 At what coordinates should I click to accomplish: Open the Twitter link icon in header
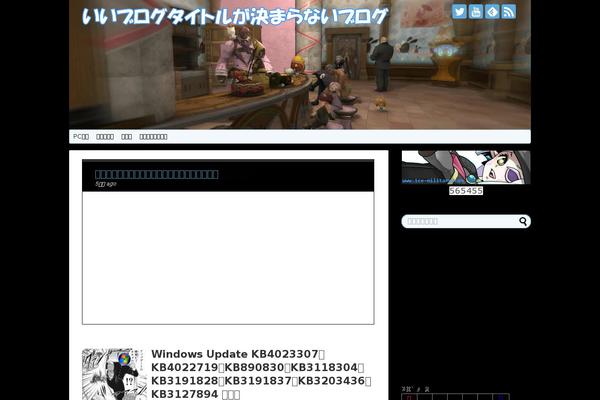(459, 12)
